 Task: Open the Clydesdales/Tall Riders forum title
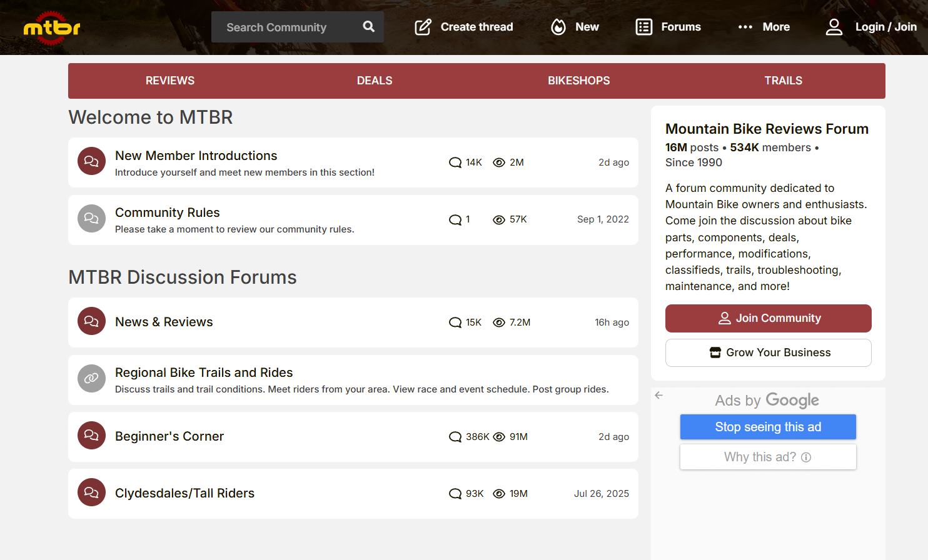click(184, 493)
